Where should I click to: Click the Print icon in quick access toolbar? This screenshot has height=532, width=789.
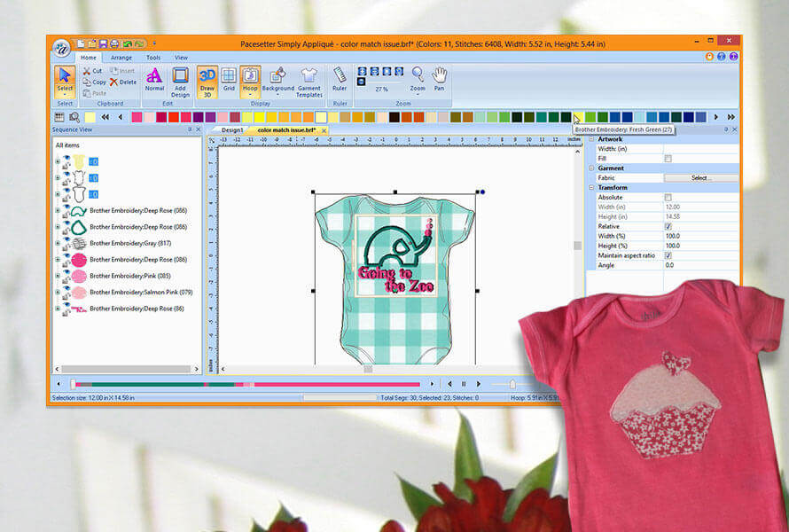coord(114,43)
